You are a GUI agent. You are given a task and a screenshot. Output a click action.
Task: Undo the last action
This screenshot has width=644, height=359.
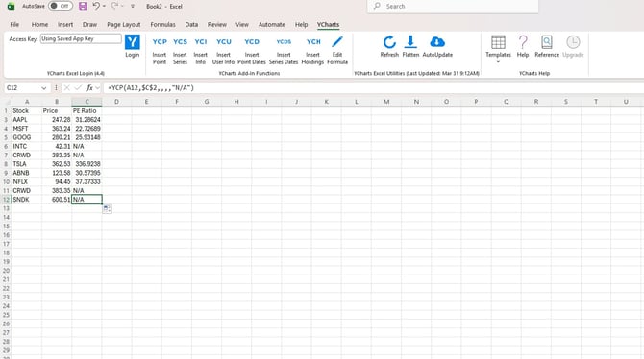(96, 6)
